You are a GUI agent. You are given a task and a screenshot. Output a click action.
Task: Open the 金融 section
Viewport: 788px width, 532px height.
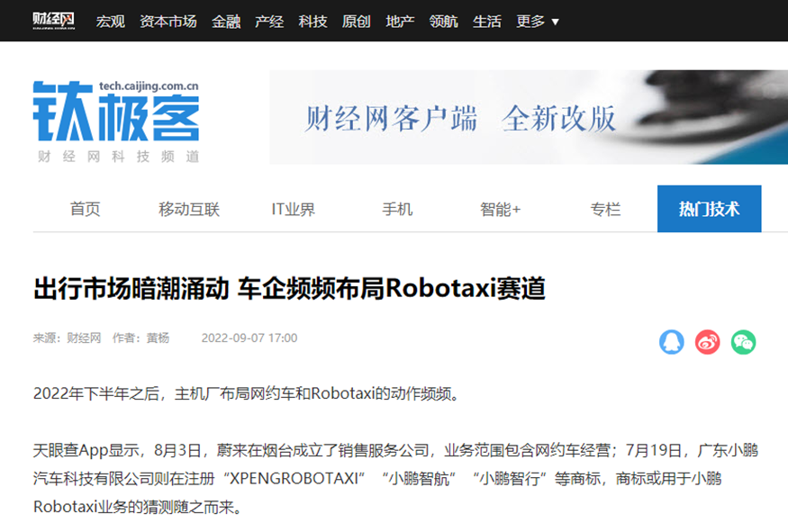(x=226, y=22)
